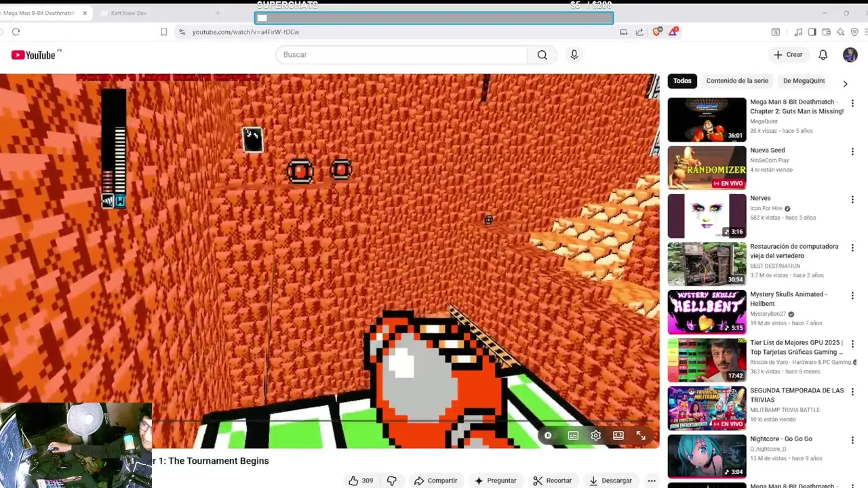The width and height of the screenshot is (868, 488).
Task: Select the Mega Man 8-Bit Deathmatch browser tab
Action: 39,13
